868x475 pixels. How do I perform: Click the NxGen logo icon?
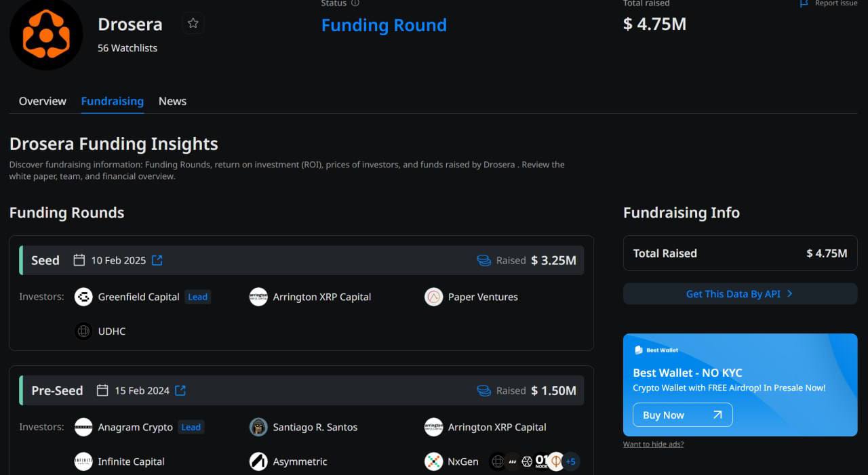tap(433, 461)
